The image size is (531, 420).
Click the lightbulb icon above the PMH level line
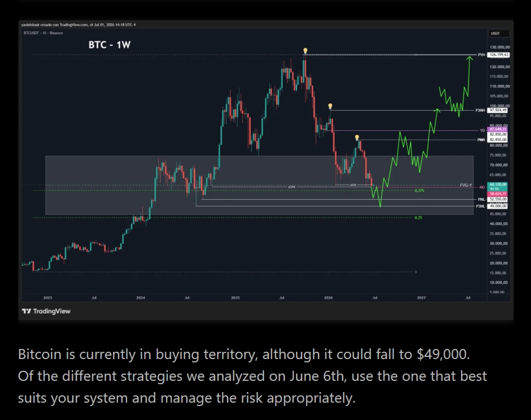point(357,138)
